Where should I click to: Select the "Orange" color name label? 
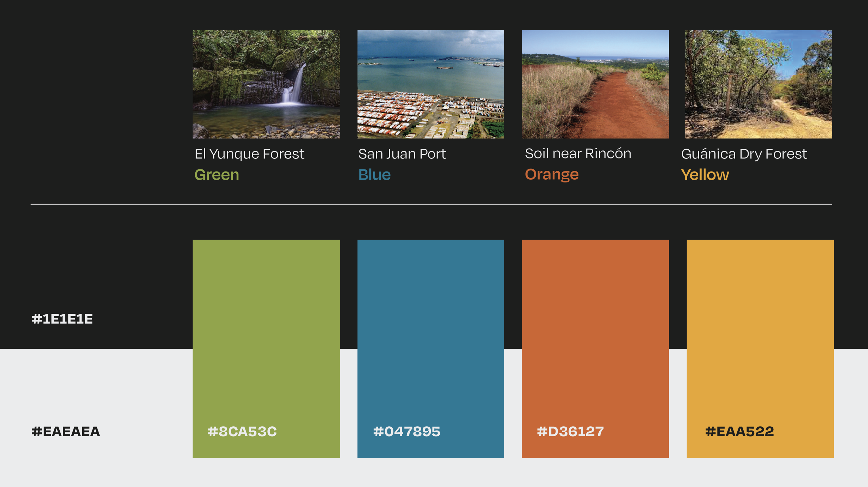552,174
